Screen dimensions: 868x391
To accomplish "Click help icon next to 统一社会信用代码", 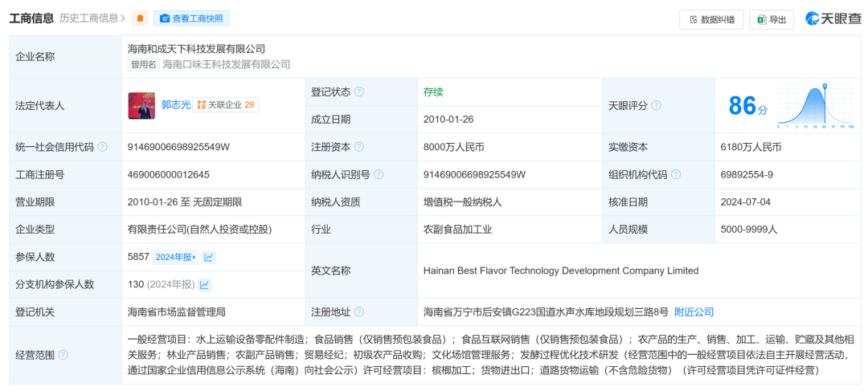I will (102, 147).
